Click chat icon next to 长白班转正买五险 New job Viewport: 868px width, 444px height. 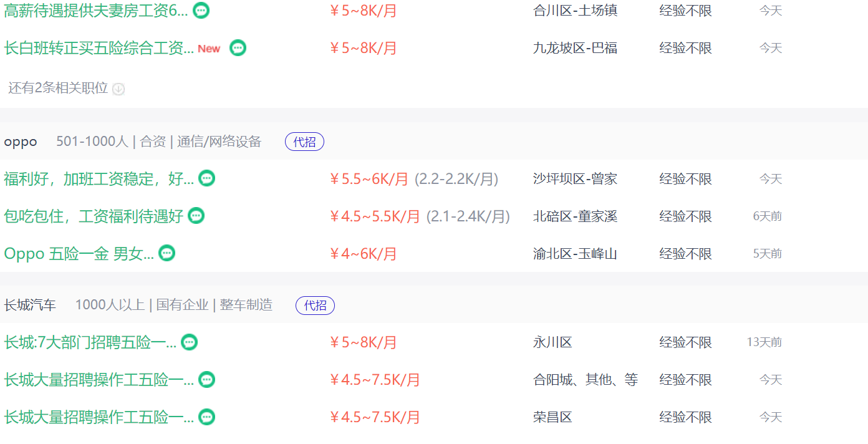tap(238, 48)
